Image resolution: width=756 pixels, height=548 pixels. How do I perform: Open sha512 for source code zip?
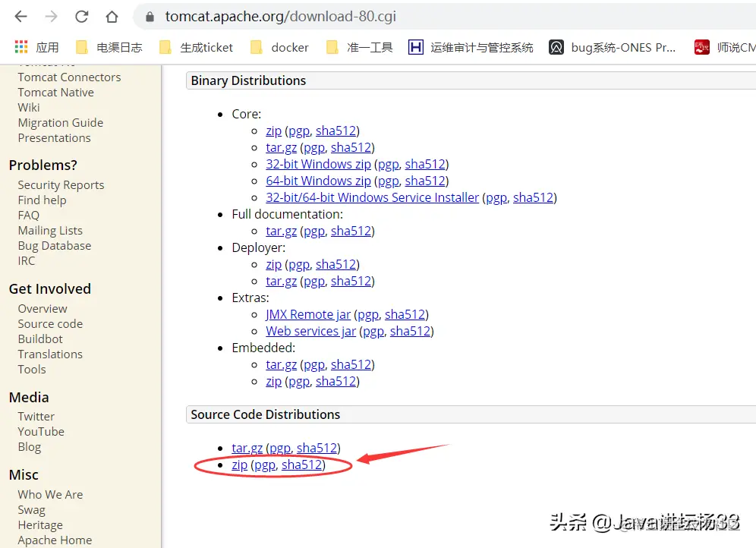(x=302, y=465)
